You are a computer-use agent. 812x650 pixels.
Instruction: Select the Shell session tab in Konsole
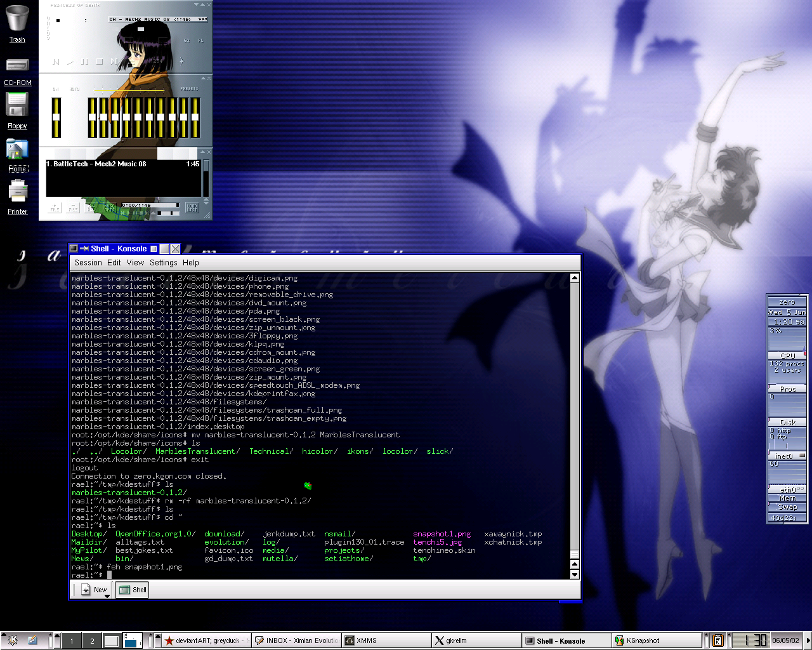132,590
